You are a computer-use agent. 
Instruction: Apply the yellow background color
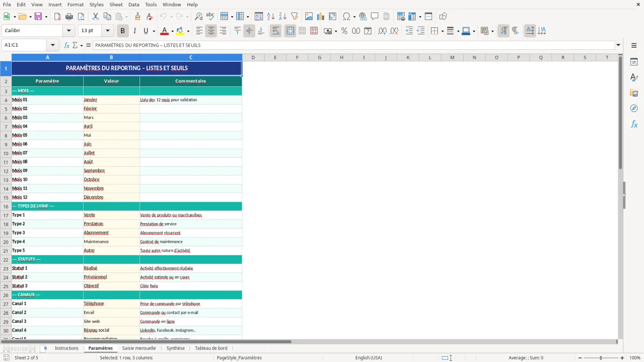tap(180, 31)
